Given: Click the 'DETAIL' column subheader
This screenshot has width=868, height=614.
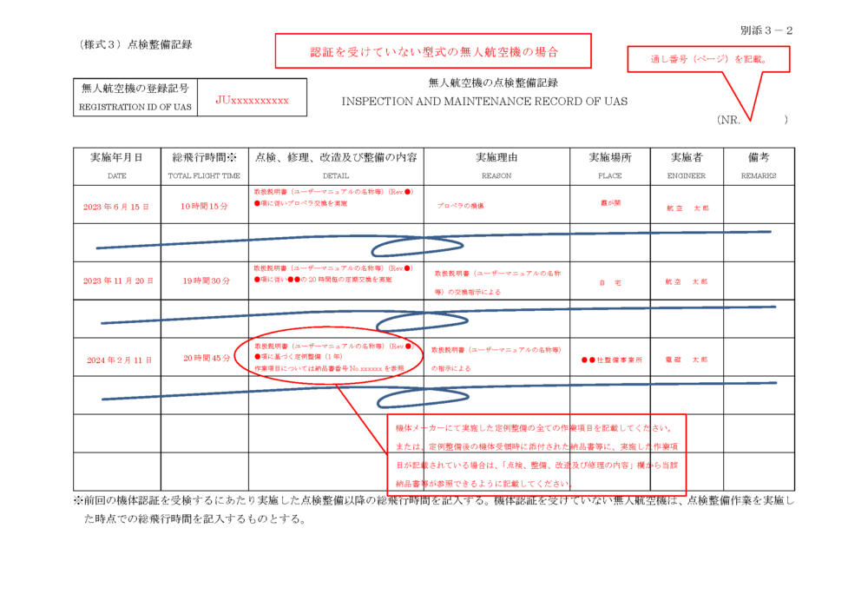Looking at the screenshot, I should coord(336,176).
